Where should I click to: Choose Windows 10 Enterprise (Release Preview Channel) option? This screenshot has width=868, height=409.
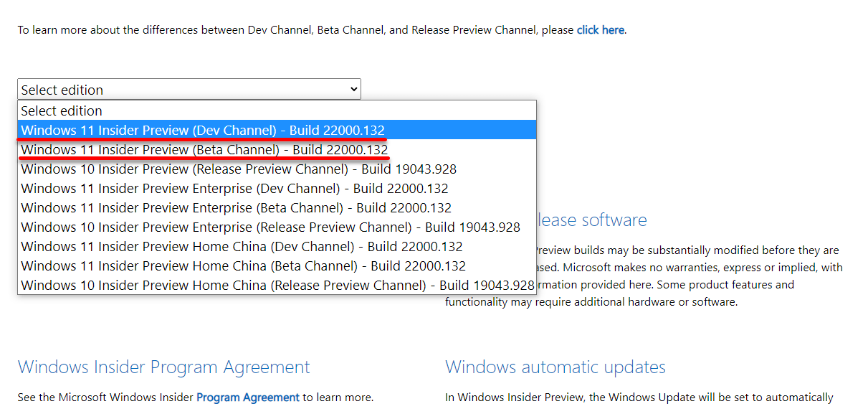click(x=277, y=227)
